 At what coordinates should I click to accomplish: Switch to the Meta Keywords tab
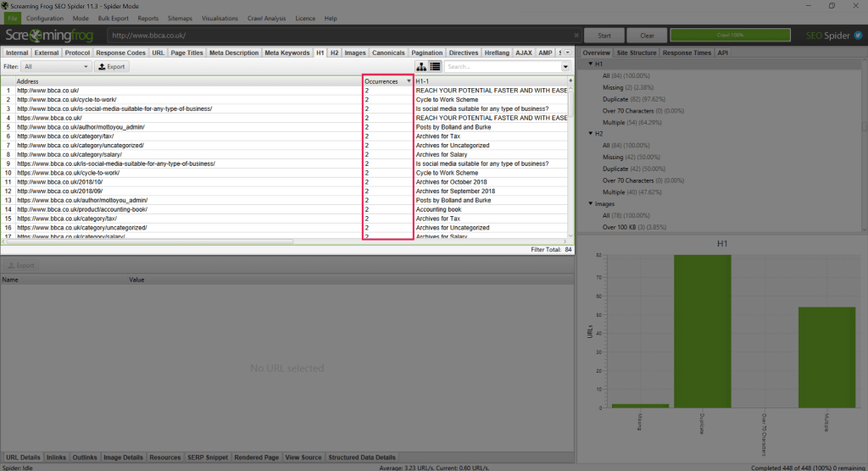point(287,53)
